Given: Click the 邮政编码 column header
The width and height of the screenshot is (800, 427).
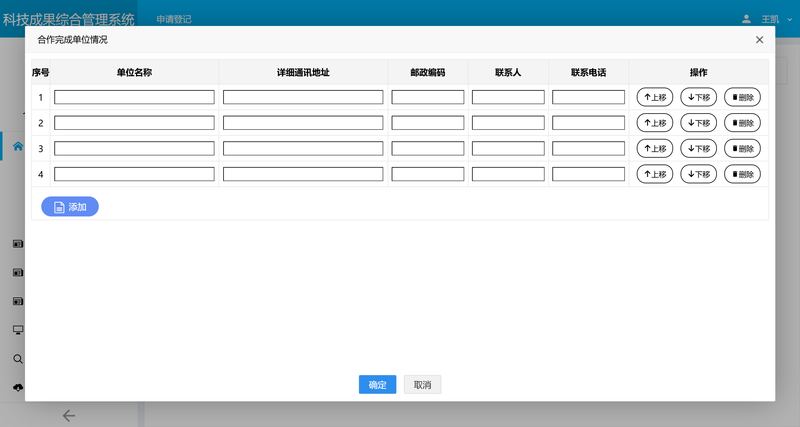Looking at the screenshot, I should 428,72.
